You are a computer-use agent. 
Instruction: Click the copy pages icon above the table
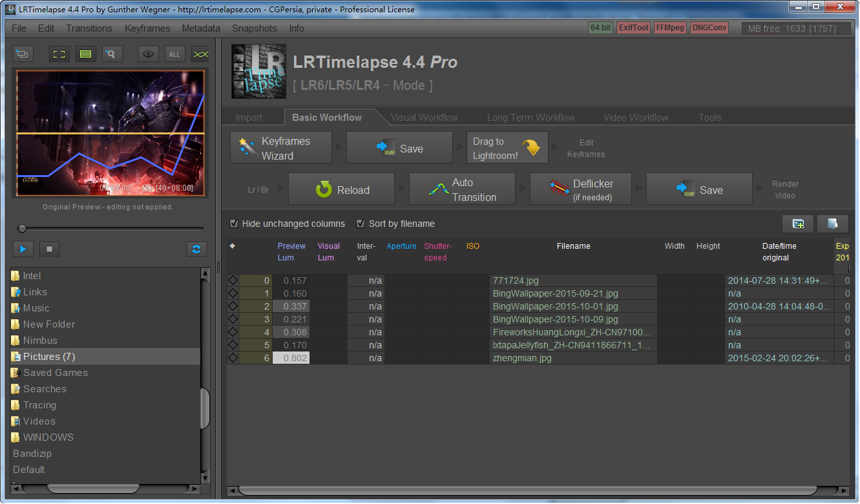832,224
